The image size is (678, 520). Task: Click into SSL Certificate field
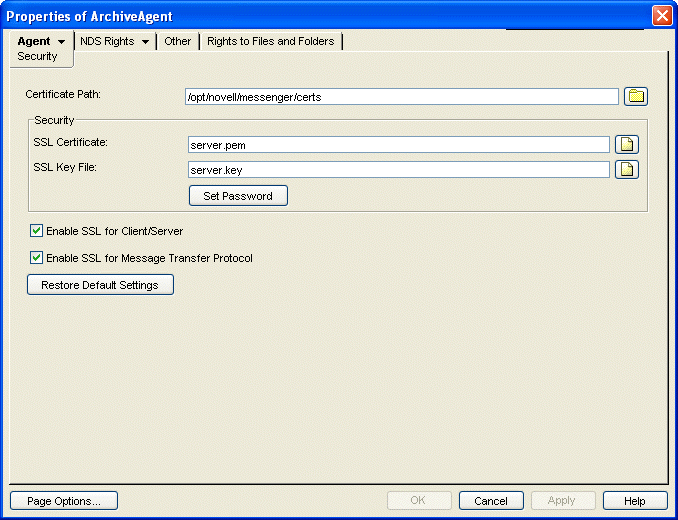click(x=399, y=145)
